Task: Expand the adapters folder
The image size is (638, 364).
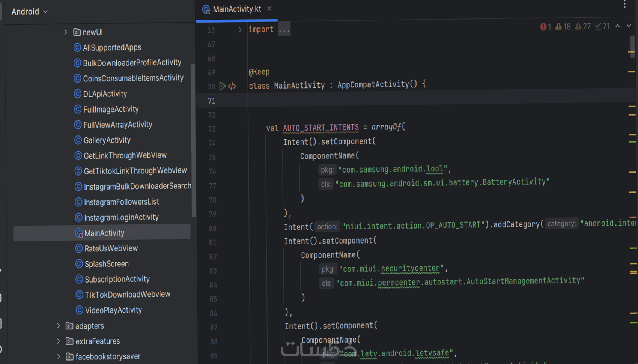Action: pyautogui.click(x=59, y=326)
